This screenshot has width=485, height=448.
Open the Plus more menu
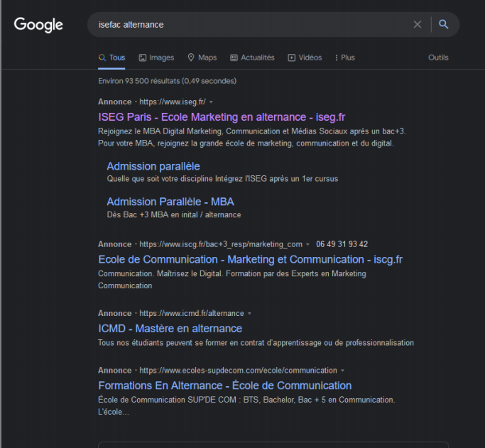345,58
